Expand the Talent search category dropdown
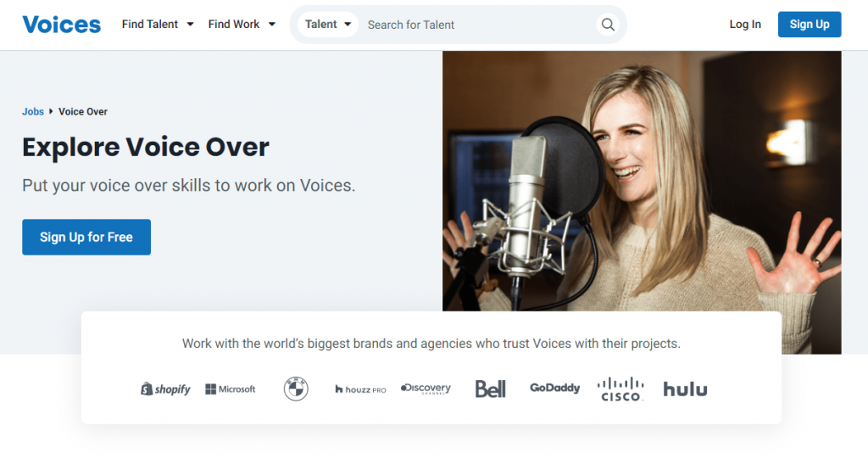This screenshot has height=465, width=868. [328, 25]
